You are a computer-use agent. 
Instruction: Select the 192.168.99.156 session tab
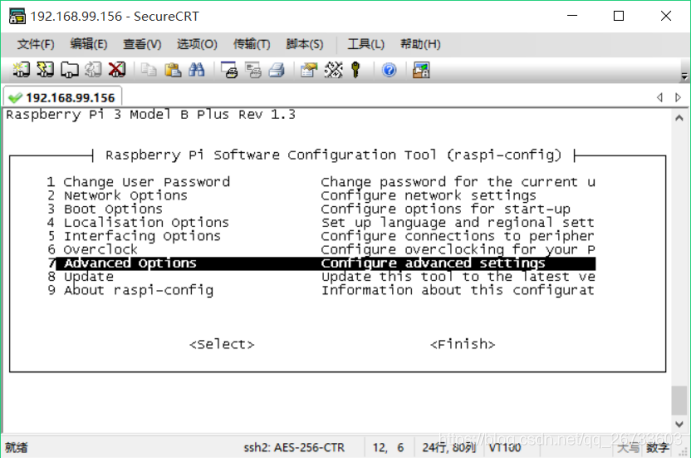(x=62, y=98)
